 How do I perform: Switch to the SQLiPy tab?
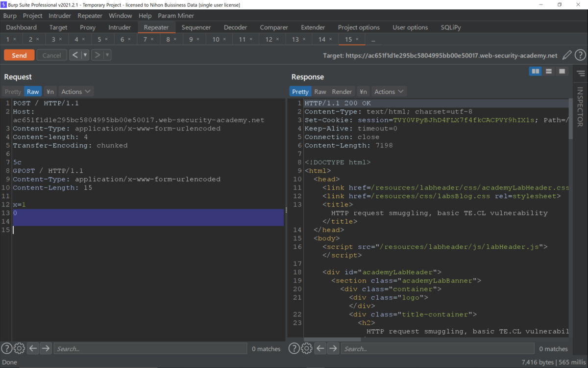(x=451, y=27)
